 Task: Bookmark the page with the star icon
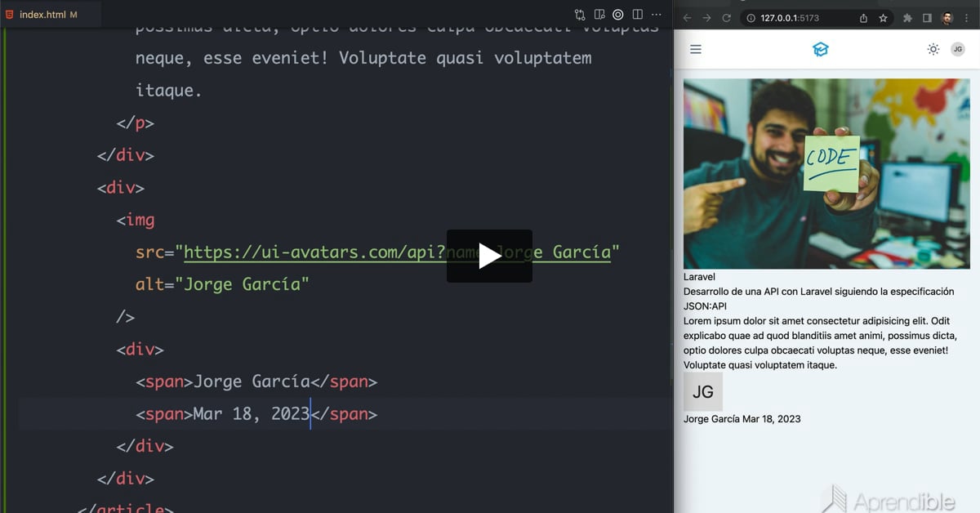pos(883,18)
